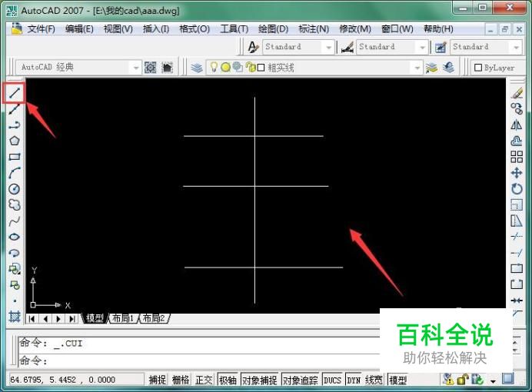Screen dimensions: 532x392
Task: Open the 绘图(D) menu
Action: coord(273,29)
